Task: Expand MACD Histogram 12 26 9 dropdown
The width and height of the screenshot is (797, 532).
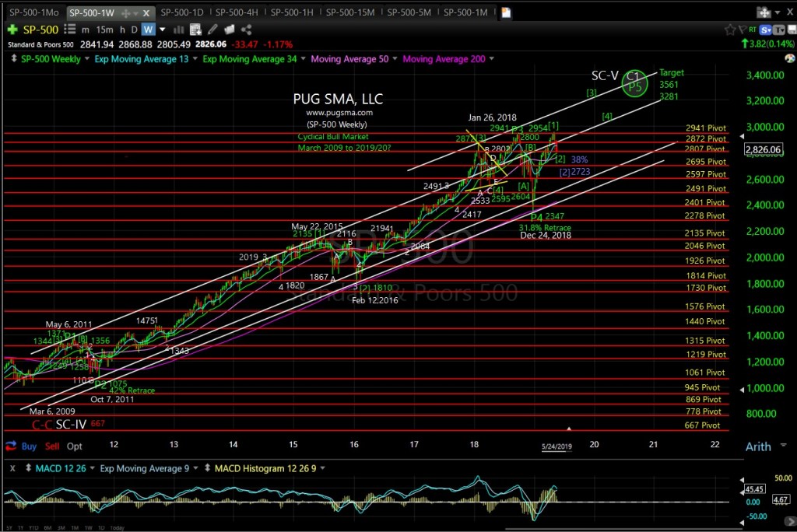Action: (322, 468)
